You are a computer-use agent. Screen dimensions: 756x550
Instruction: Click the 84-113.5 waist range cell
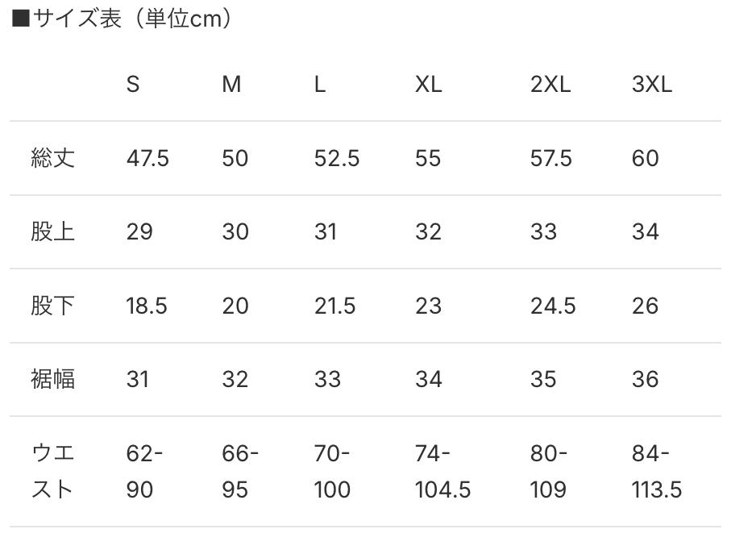[x=656, y=472]
